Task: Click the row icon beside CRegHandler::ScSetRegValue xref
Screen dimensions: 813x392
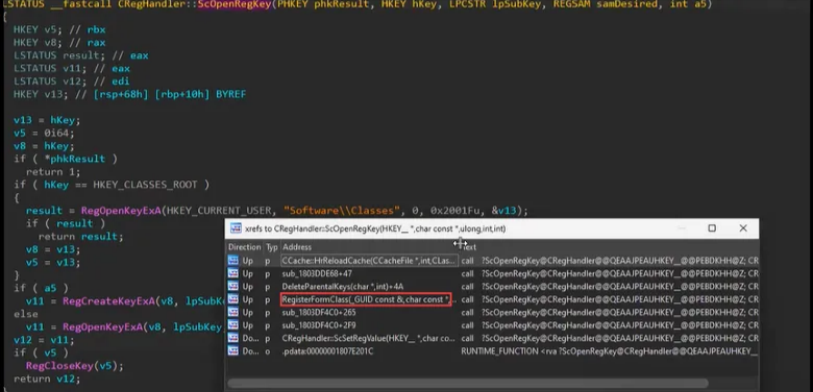Action: [x=233, y=338]
